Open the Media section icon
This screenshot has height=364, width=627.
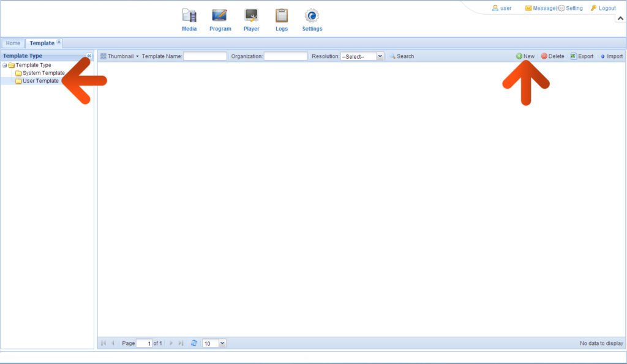pyautogui.click(x=189, y=16)
